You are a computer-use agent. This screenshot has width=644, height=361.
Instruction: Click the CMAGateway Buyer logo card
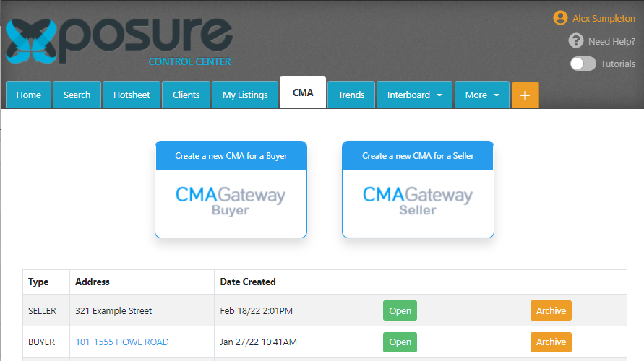[x=231, y=201]
